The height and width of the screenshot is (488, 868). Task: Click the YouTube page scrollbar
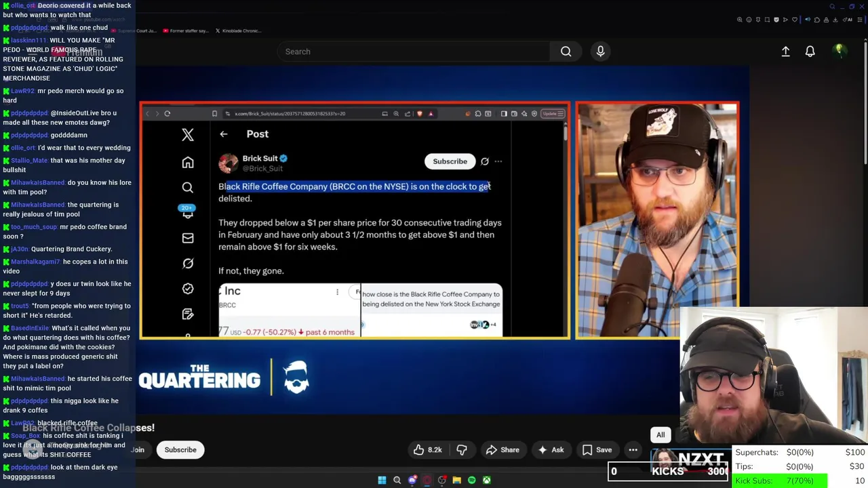[x=865, y=102]
